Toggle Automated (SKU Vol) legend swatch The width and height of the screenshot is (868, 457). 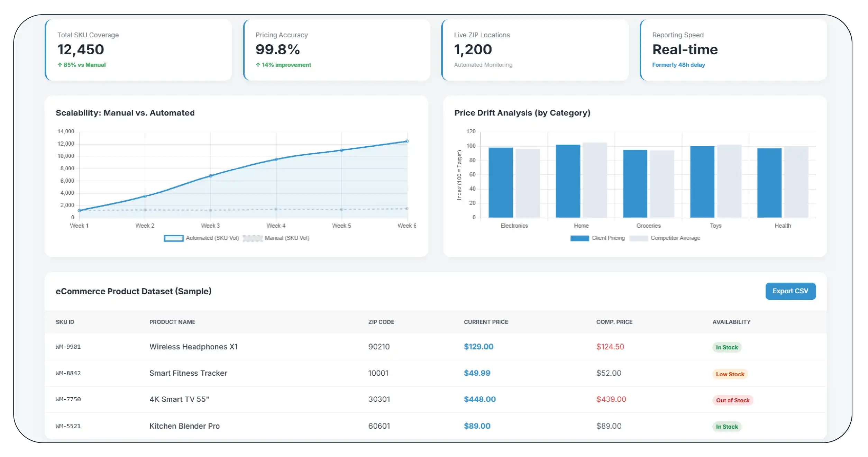(x=173, y=238)
